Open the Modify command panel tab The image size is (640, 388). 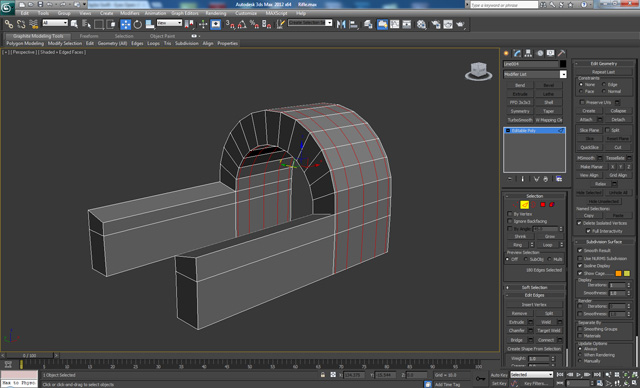tap(518, 53)
